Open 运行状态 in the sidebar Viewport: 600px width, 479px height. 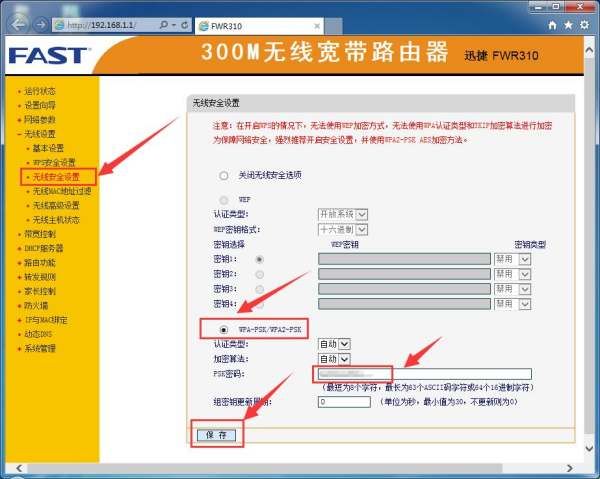pos(40,91)
